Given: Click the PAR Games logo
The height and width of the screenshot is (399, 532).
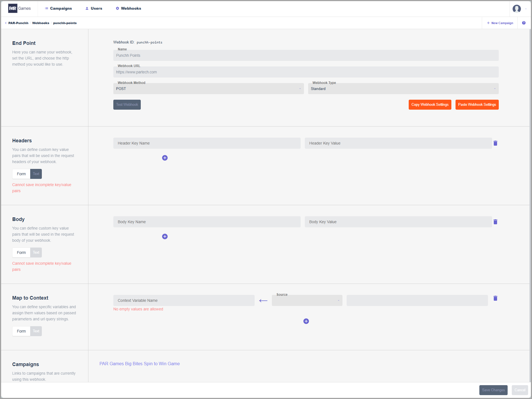Looking at the screenshot, I should pos(19,8).
